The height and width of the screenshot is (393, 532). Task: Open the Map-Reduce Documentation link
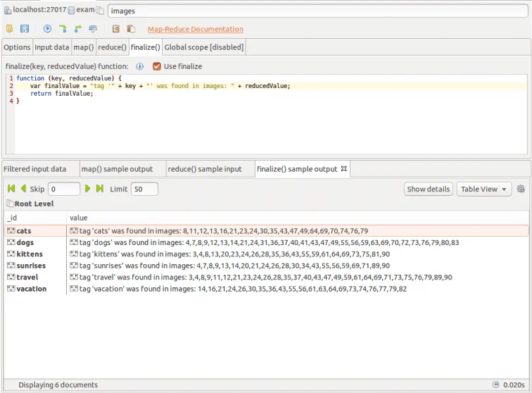coord(196,29)
